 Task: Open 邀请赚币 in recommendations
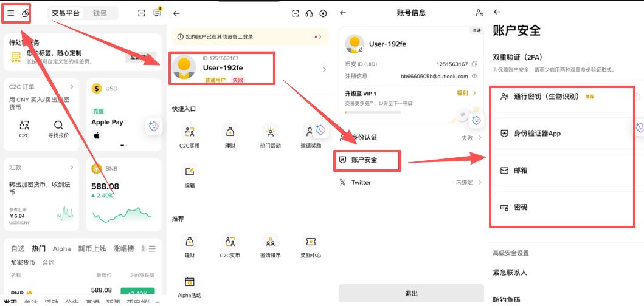pyautogui.click(x=270, y=246)
